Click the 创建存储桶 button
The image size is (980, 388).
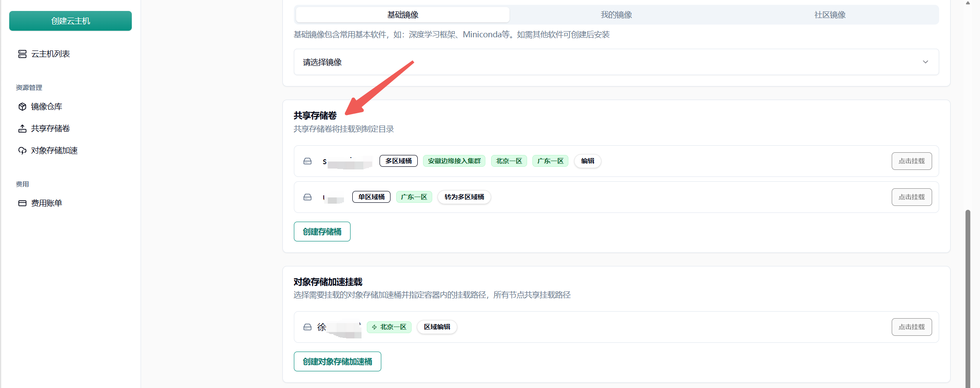point(322,231)
